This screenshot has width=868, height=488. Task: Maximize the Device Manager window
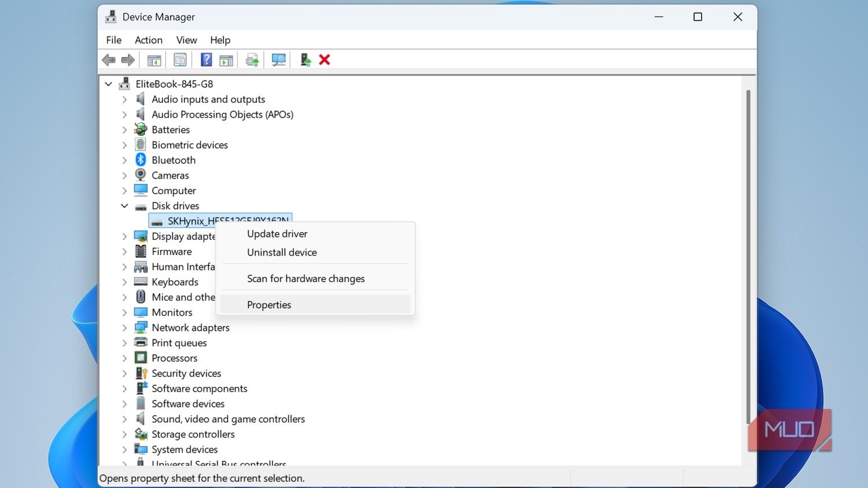point(698,17)
